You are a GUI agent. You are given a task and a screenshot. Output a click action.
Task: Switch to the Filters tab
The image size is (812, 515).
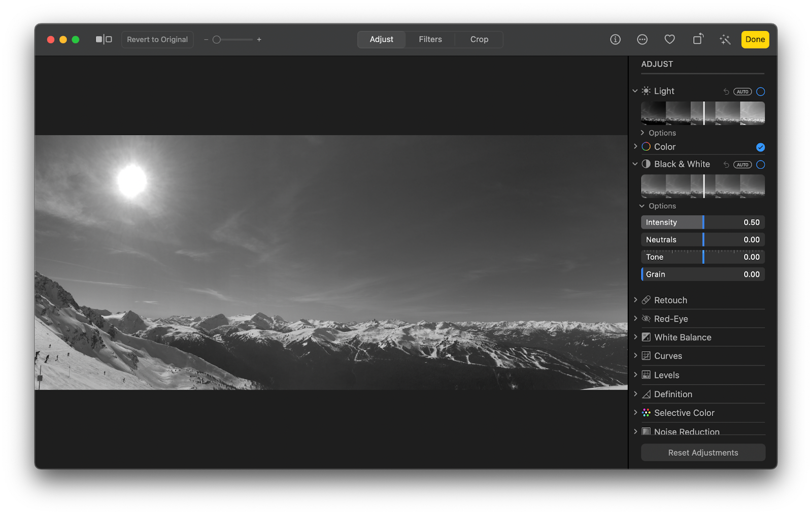coord(430,39)
